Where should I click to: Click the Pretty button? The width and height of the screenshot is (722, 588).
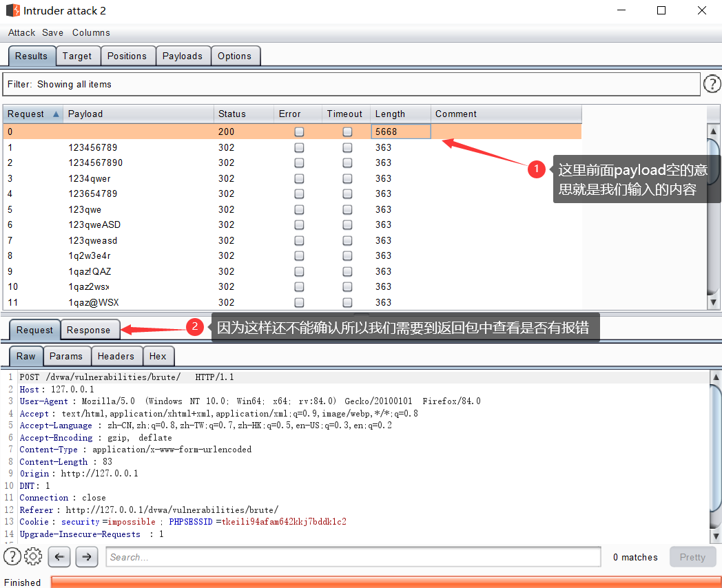click(692, 557)
